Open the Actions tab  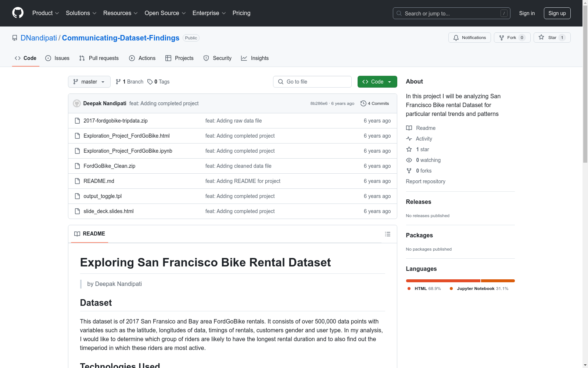point(142,58)
